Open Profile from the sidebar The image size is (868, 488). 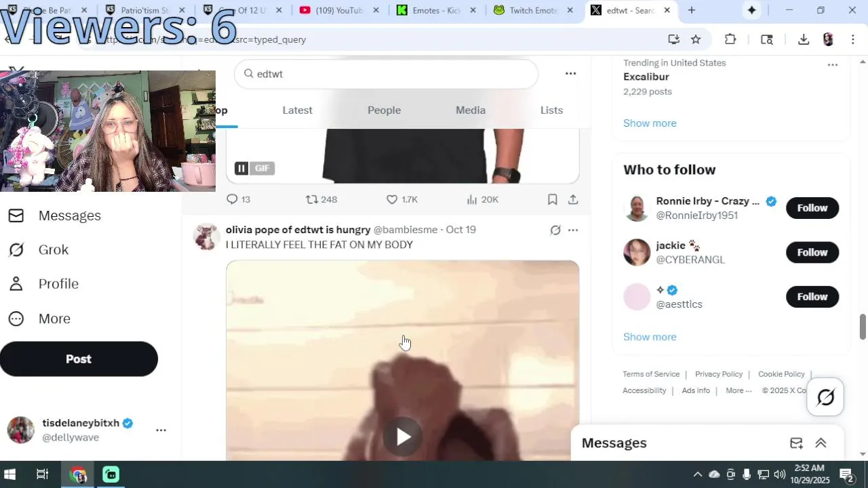[x=43, y=284]
